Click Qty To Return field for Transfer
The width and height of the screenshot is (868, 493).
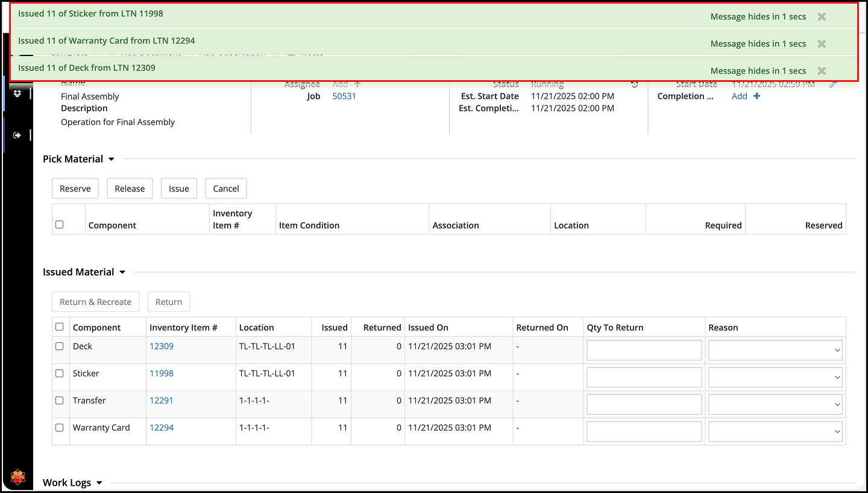tap(644, 404)
